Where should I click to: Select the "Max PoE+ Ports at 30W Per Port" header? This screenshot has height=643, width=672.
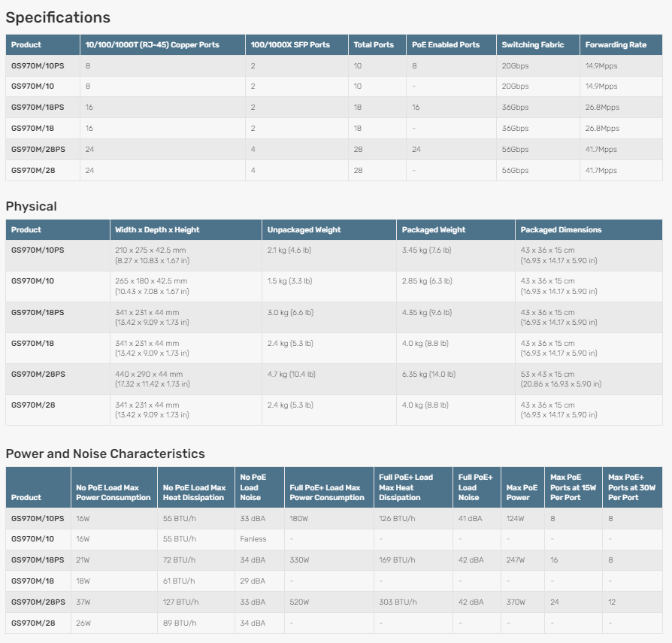(x=631, y=487)
